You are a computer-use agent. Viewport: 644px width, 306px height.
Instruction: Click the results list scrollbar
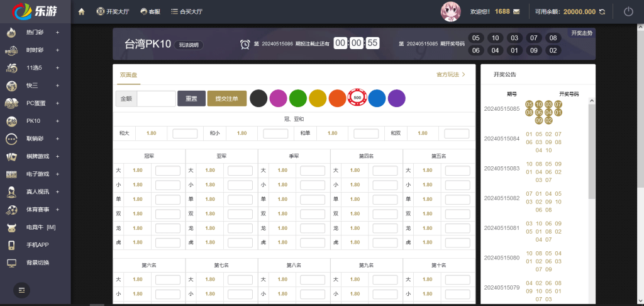point(591,151)
